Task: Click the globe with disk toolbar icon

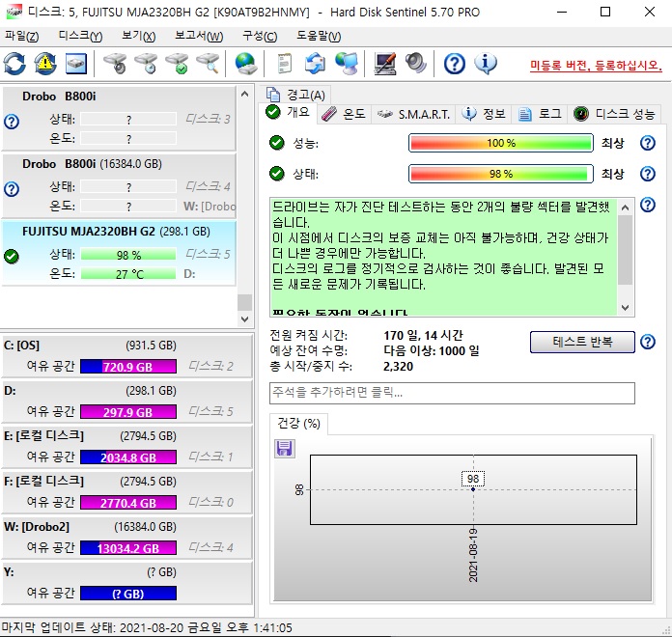Action: pos(246,64)
